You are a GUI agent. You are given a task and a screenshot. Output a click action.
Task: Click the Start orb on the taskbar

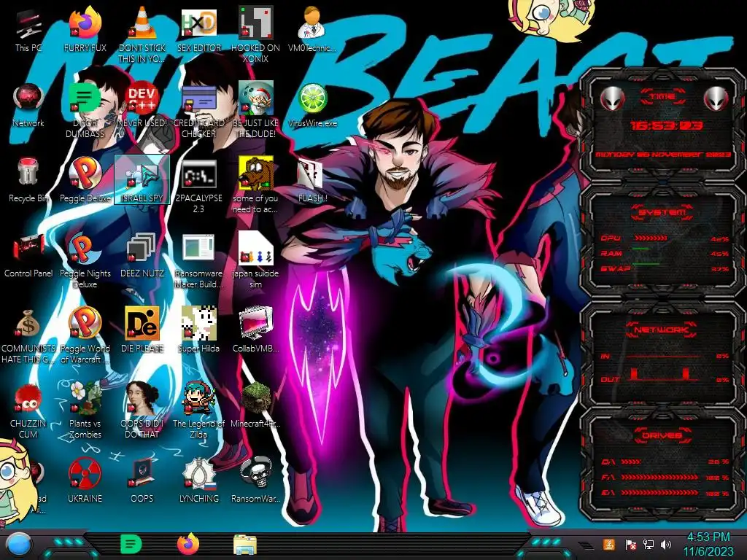coord(19,545)
